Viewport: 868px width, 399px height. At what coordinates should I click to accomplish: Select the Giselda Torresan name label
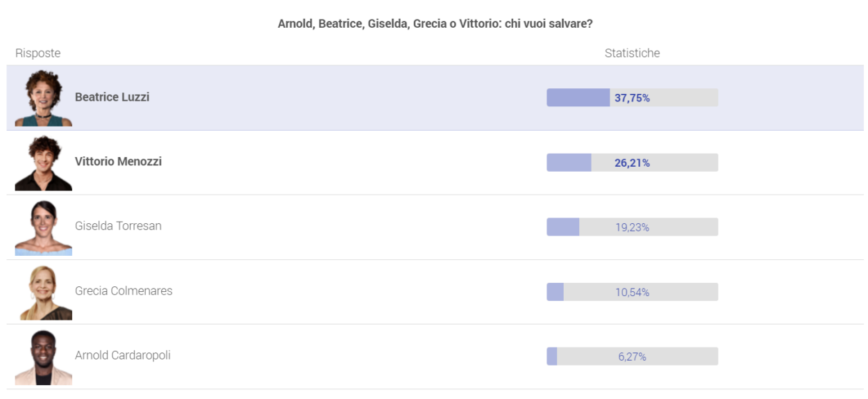click(x=118, y=226)
